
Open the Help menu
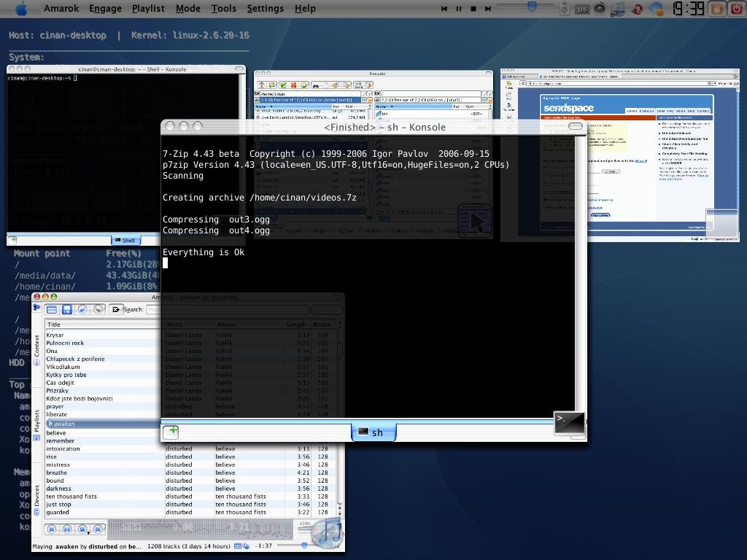pos(305,8)
